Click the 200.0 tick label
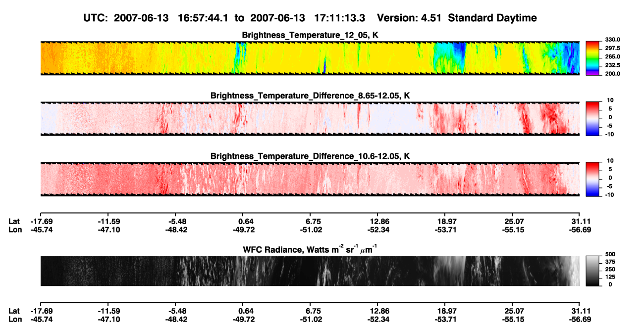Image resolution: width=644 pixels, height=330 pixels. point(613,74)
